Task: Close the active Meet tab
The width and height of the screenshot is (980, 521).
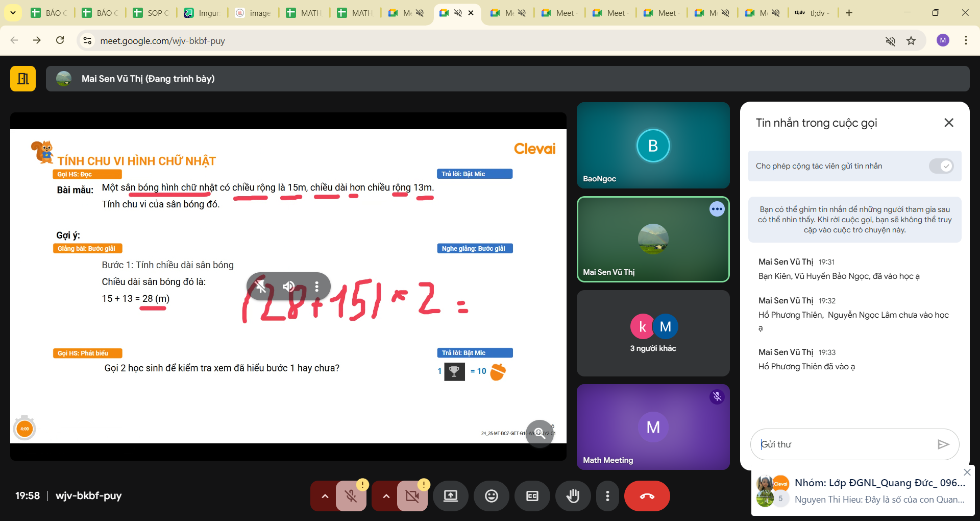Action: [x=471, y=13]
